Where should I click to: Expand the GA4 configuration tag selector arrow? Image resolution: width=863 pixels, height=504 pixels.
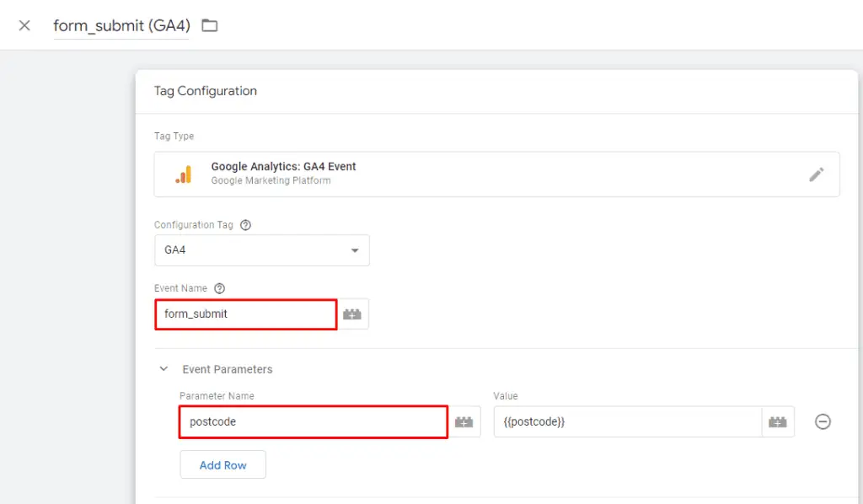357,250
